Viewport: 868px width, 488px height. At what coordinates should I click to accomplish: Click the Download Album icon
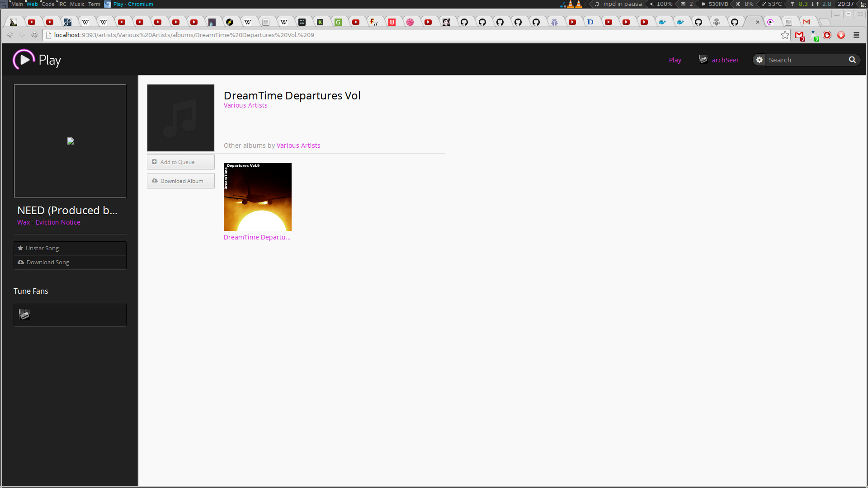tap(155, 181)
